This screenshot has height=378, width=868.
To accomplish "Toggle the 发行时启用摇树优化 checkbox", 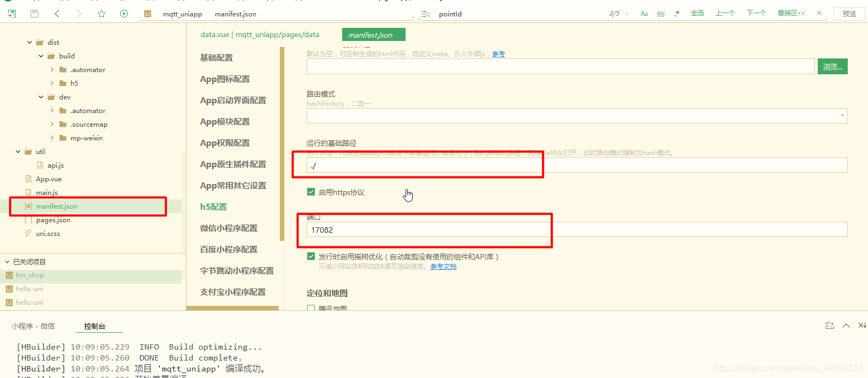I will click(x=311, y=256).
